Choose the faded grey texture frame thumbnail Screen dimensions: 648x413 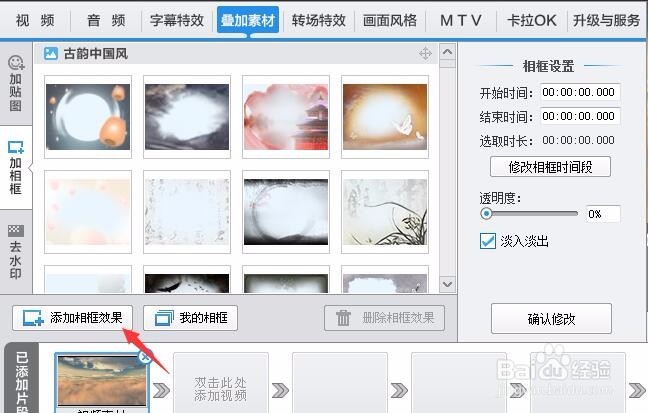tap(187, 212)
